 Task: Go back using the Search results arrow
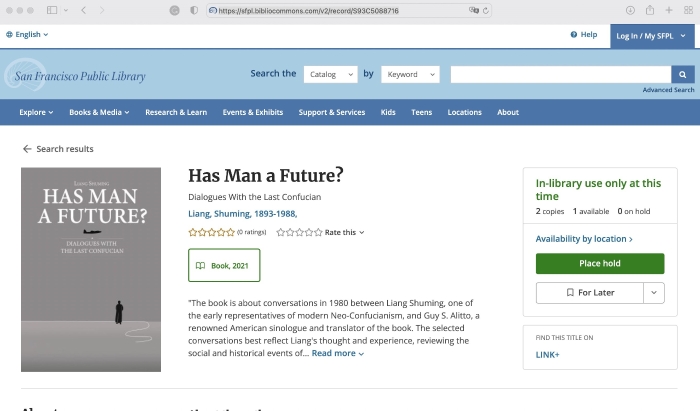pyautogui.click(x=27, y=149)
